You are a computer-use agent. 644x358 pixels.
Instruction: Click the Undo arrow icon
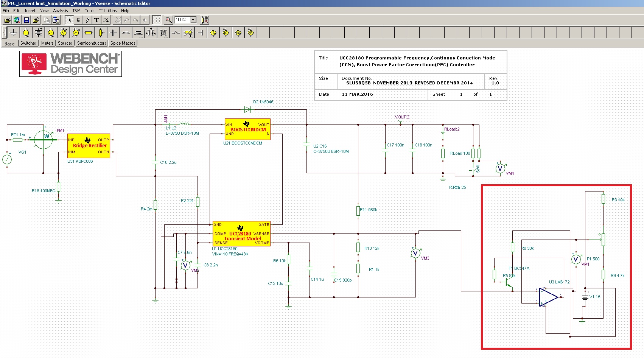[127, 20]
